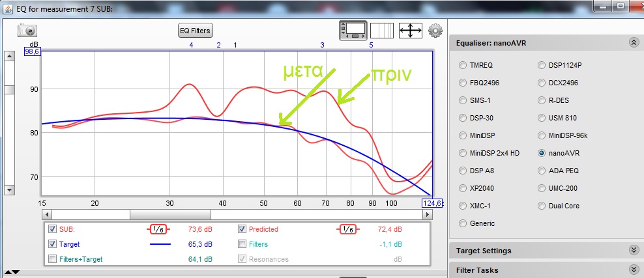This screenshot has width=644, height=278.
Task: Click horizontal scrollbar left arrow
Action: click(x=47, y=214)
